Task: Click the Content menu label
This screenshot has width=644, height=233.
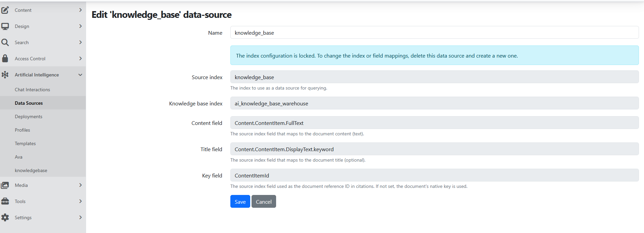Action: tap(23, 10)
